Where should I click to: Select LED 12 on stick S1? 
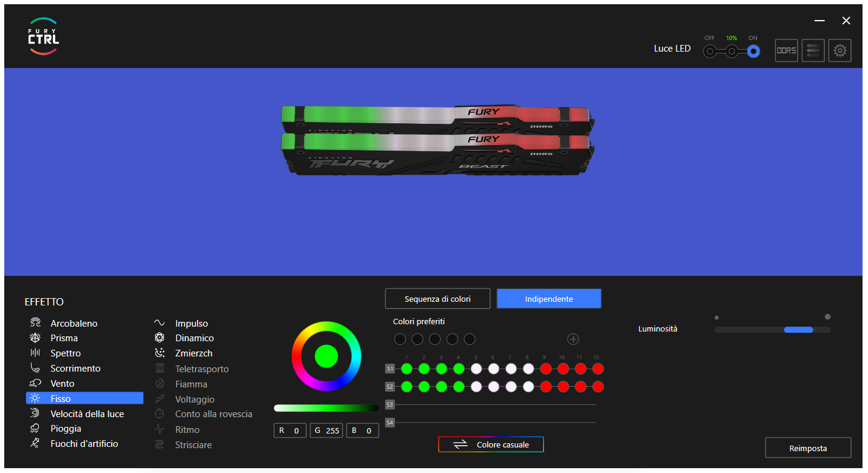(x=598, y=369)
